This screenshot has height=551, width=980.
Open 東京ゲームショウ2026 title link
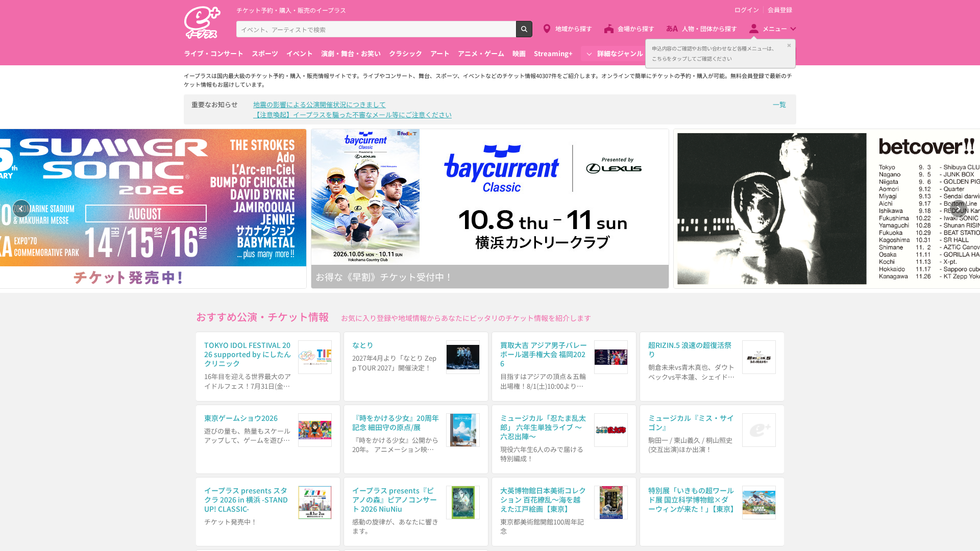[241, 418]
